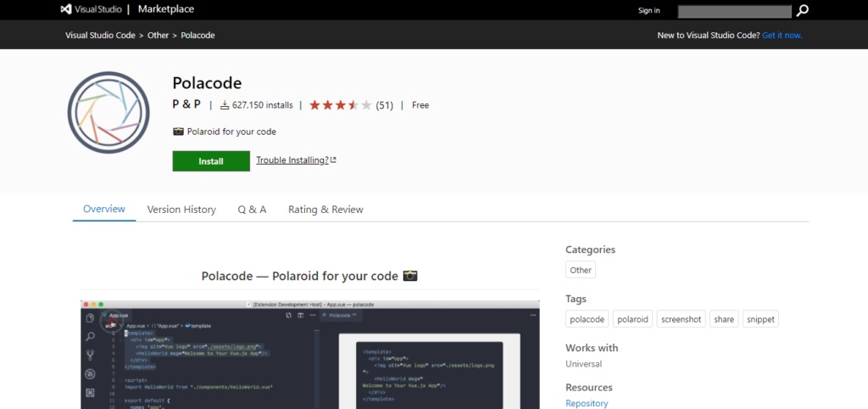Open the Overview tab
The width and height of the screenshot is (868, 409).
[104, 209]
